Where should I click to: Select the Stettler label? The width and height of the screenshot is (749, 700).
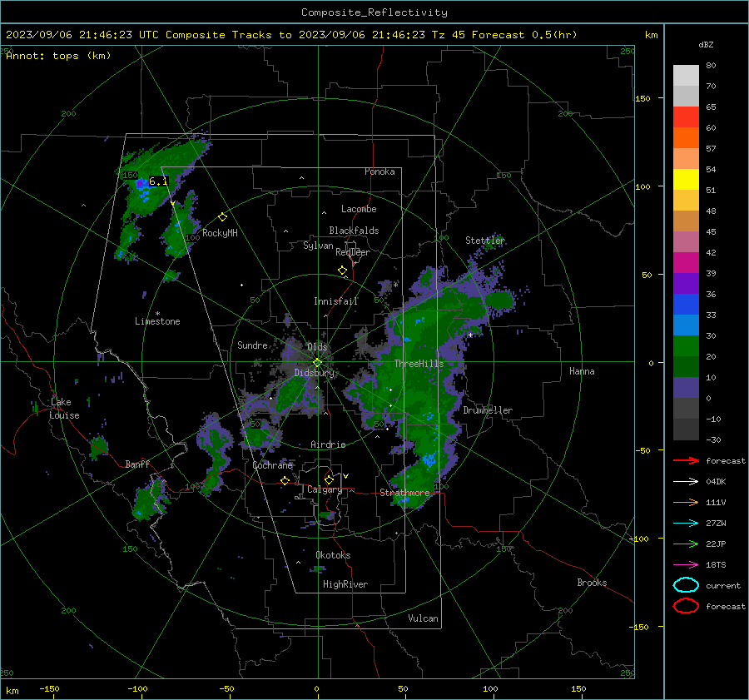point(485,241)
